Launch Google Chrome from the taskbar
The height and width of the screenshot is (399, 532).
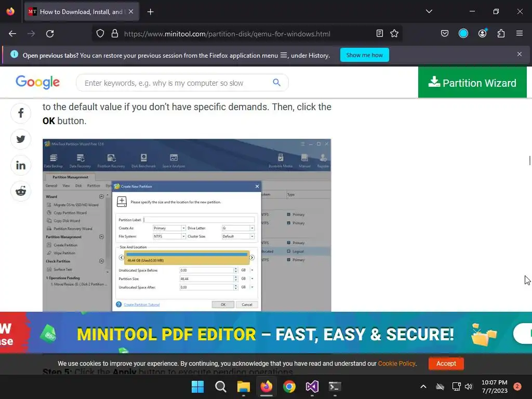click(289, 387)
